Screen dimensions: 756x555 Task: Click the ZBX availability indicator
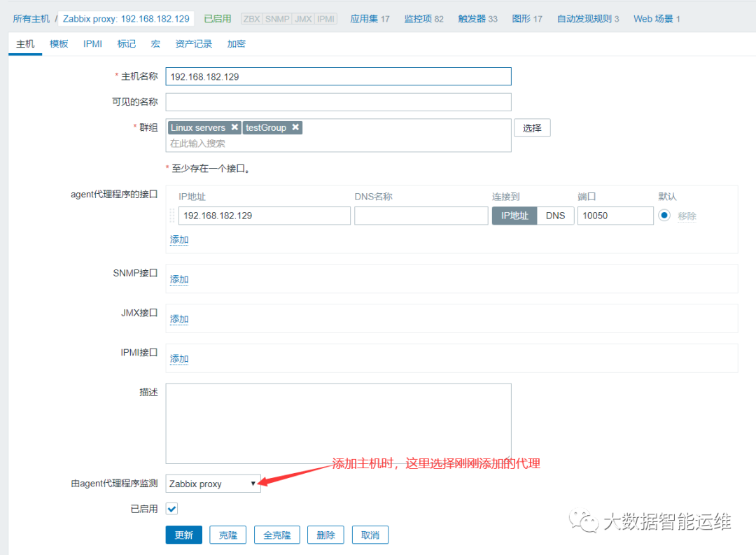(x=252, y=19)
